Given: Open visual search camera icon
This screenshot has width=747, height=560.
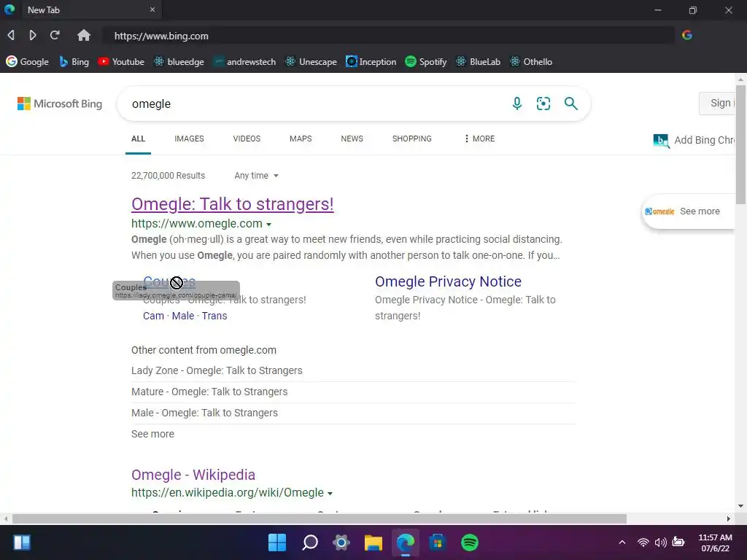Looking at the screenshot, I should pyautogui.click(x=543, y=104).
